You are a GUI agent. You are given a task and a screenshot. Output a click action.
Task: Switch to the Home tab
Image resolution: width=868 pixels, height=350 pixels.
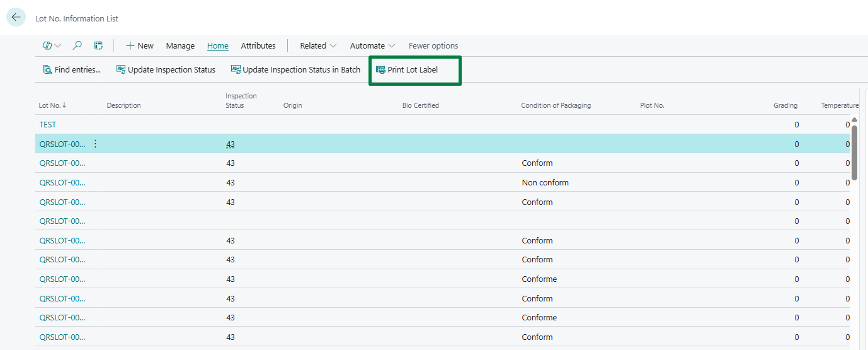[218, 45]
